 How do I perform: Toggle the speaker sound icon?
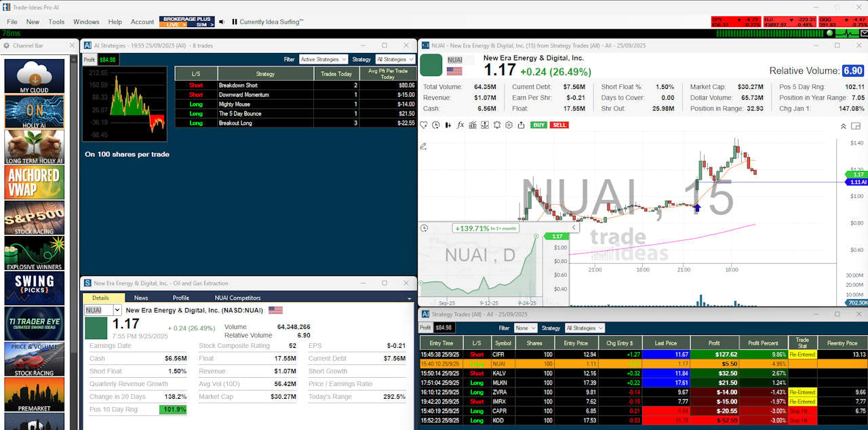tap(222, 22)
